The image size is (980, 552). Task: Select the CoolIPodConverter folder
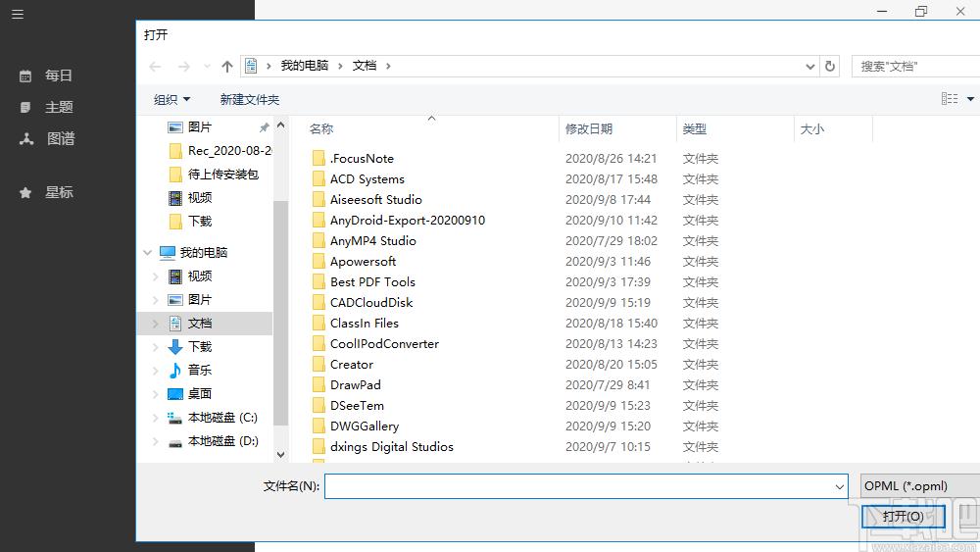(375, 344)
